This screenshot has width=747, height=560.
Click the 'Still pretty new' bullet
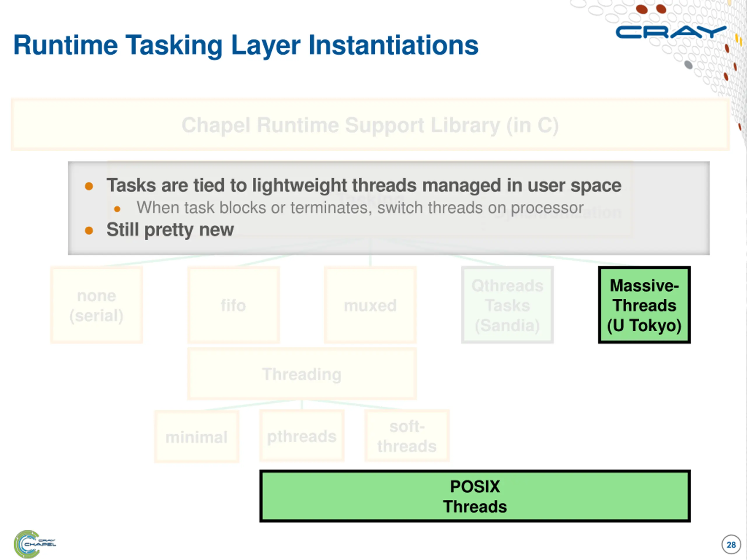pyautogui.click(x=170, y=230)
